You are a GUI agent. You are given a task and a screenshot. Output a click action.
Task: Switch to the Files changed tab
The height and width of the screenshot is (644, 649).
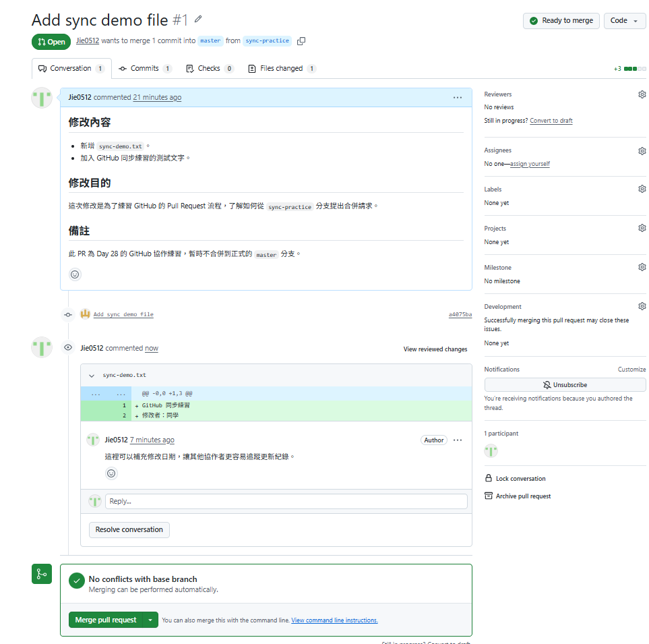[x=282, y=68]
